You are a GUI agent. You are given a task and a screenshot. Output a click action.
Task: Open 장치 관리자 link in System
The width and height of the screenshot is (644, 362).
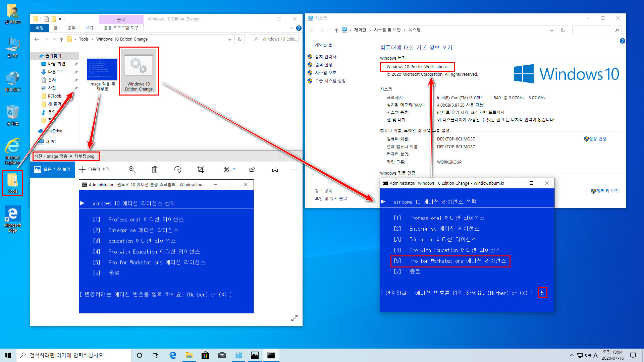(325, 57)
